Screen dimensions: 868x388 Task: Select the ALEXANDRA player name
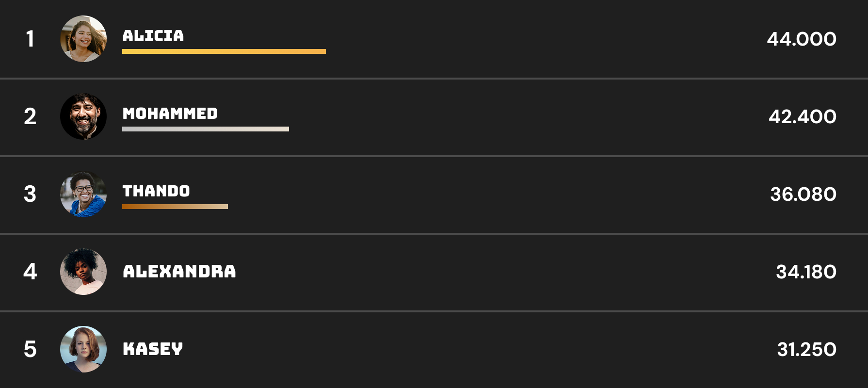coord(179,272)
